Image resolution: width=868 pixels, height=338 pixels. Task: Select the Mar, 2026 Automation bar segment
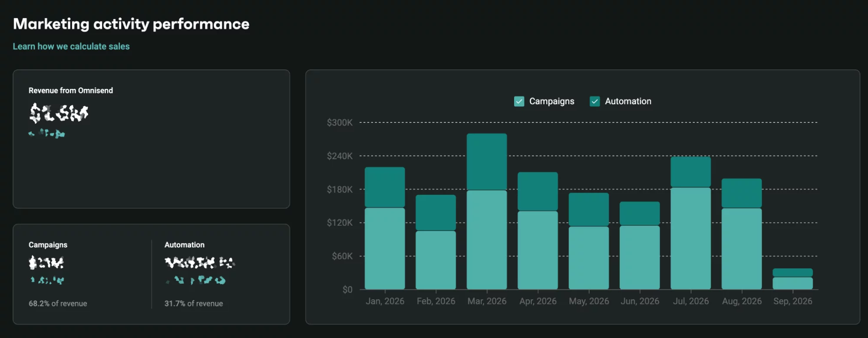(x=487, y=162)
